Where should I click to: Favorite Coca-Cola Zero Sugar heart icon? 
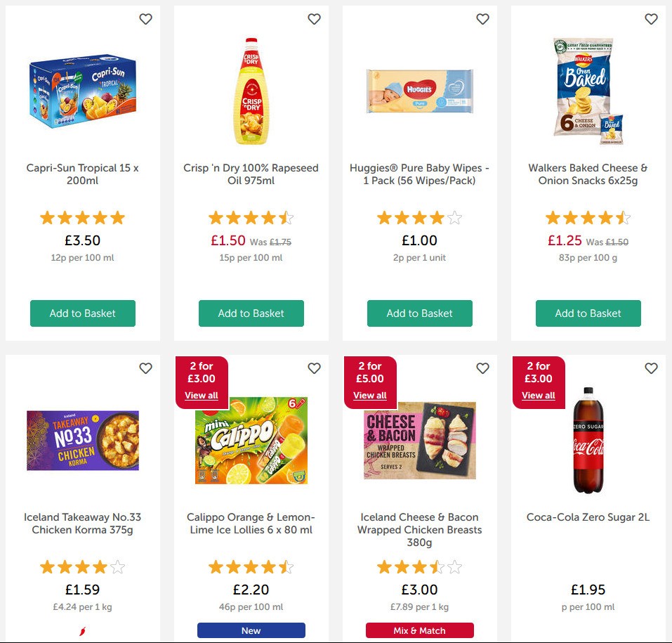651,368
